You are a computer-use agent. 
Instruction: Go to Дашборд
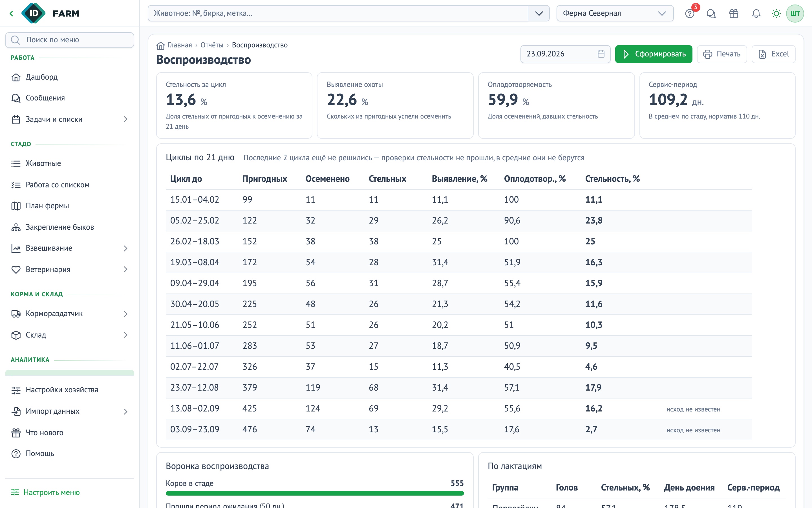point(69,77)
